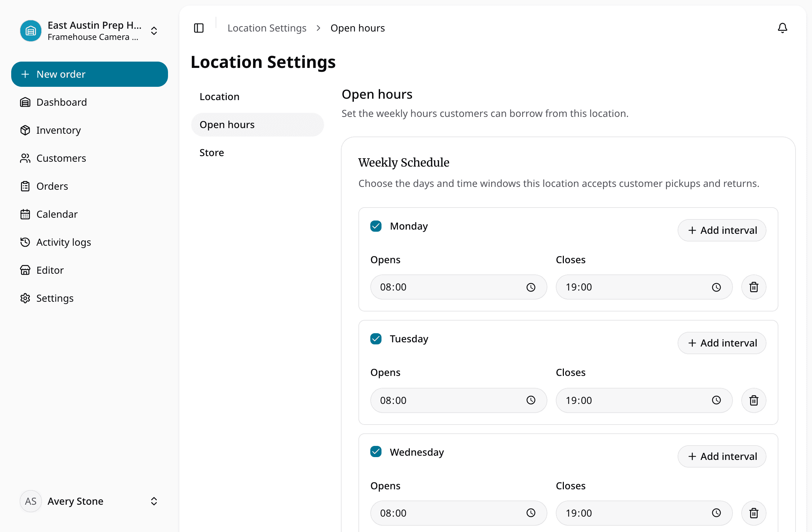Go to Inventory page
Viewport: 812px width, 532px height.
tap(90, 130)
